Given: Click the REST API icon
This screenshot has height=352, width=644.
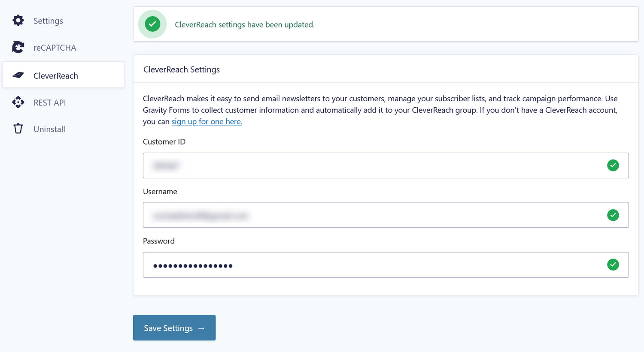Looking at the screenshot, I should [x=18, y=102].
